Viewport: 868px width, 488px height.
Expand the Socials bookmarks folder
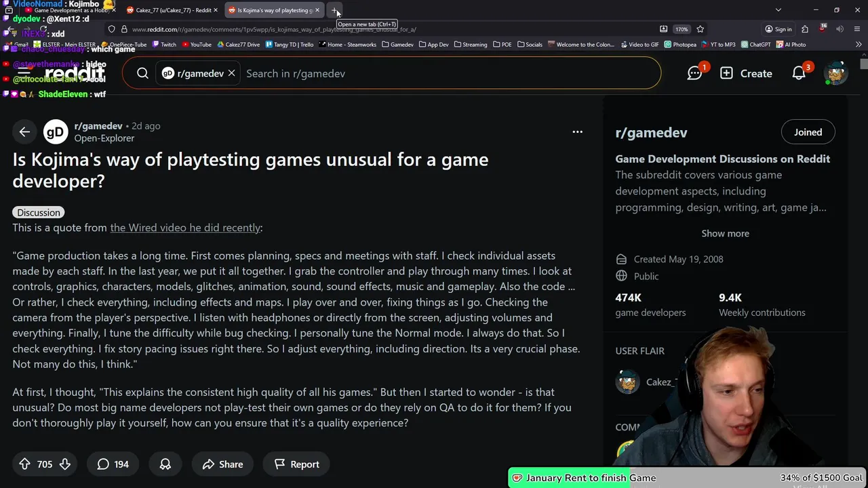530,45
